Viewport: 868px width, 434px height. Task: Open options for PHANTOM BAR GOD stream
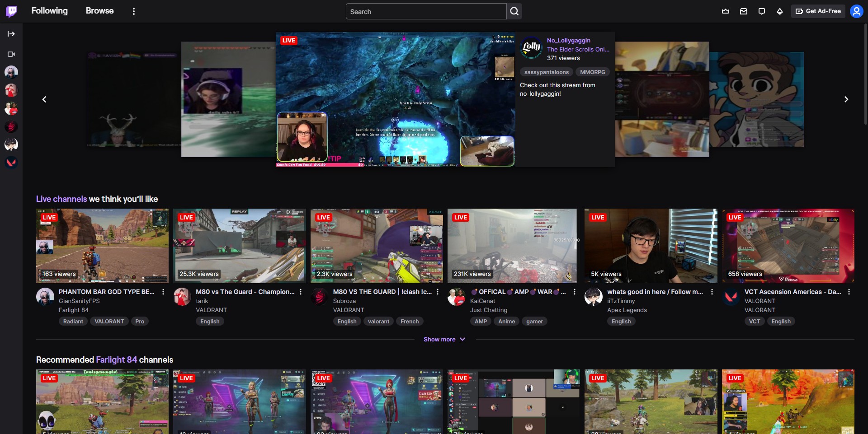[163, 292]
